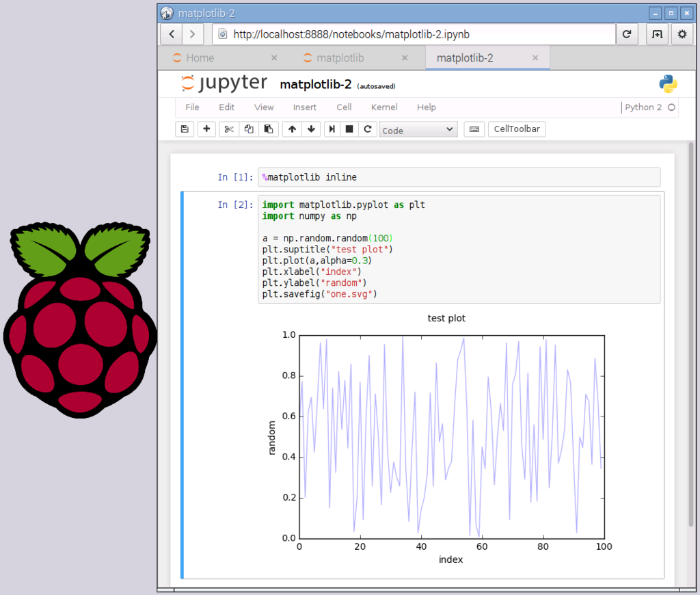Click into the %matplotlib inline code cell
This screenshot has width=700, height=595.
pyautogui.click(x=459, y=177)
